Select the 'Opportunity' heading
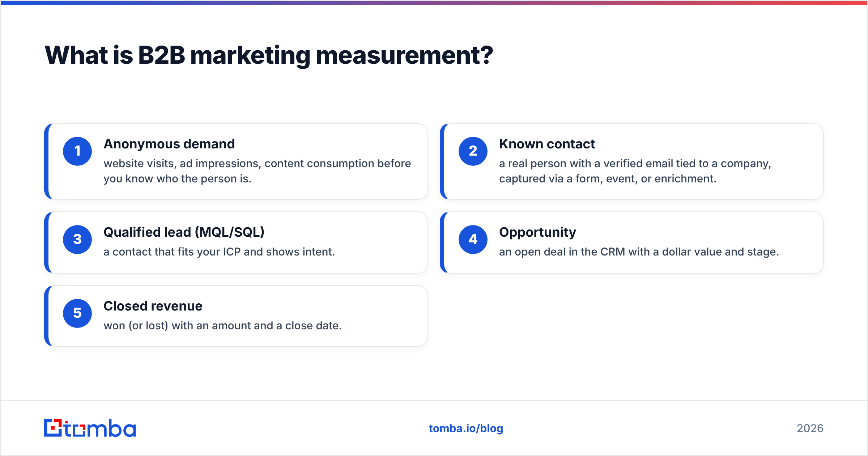This screenshot has width=868, height=456. (537, 233)
